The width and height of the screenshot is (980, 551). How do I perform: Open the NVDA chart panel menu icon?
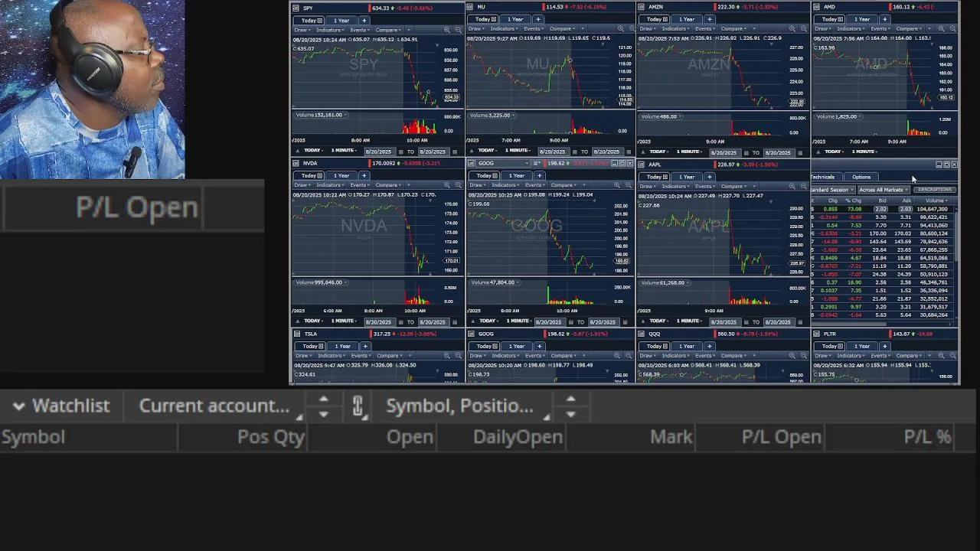(x=296, y=163)
